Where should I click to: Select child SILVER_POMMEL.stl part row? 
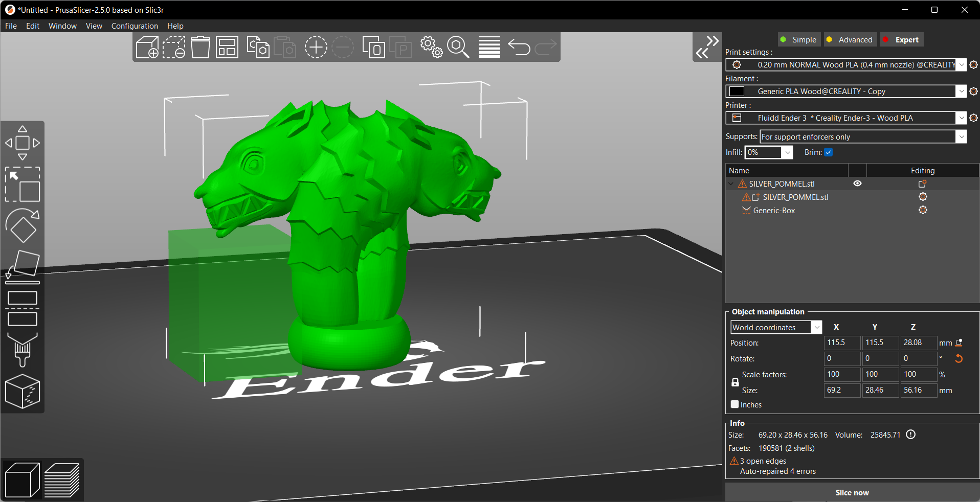tap(795, 197)
